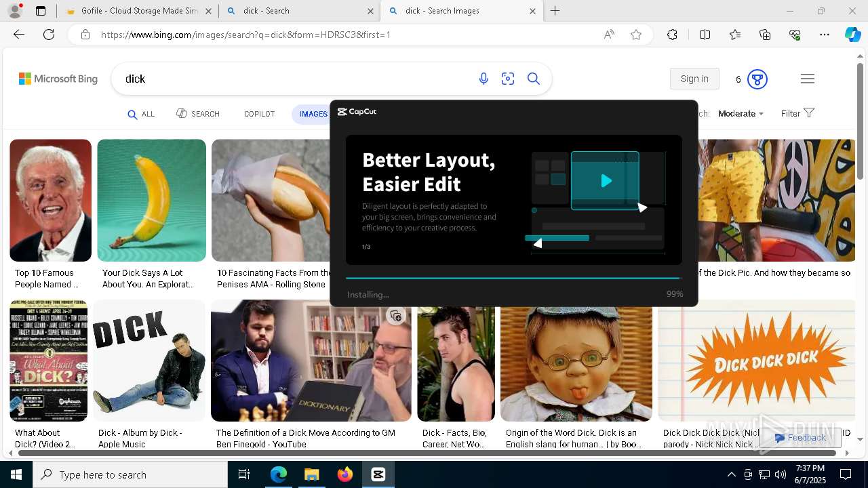Open File Explorer from taskbar

pyautogui.click(x=311, y=474)
